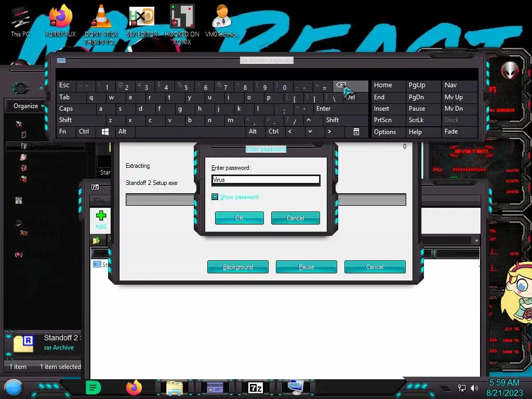Viewport: 532px width, 399px height.
Task: Open the FURRY FUX Firefox desktop shortcut
Action: [61, 21]
